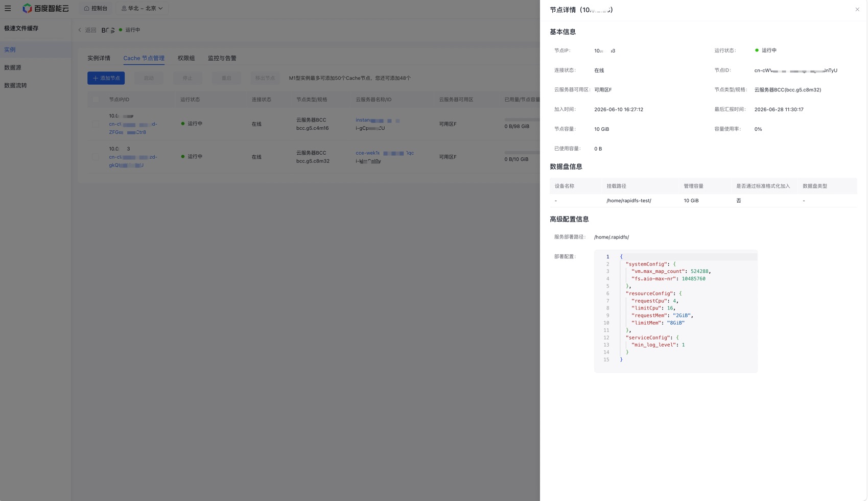The width and height of the screenshot is (868, 501).
Task: Open node ID link in bcc.g5.c8m32 row
Action: 133,161
